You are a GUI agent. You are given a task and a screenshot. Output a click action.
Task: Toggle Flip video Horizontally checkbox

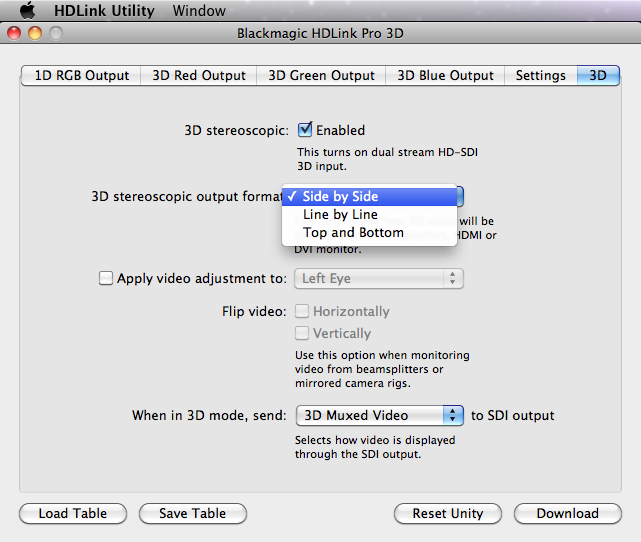[x=302, y=311]
